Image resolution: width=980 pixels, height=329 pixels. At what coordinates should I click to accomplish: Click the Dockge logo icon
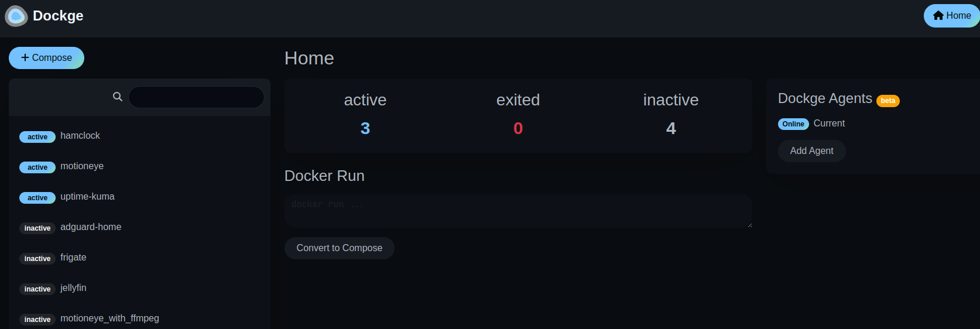click(x=16, y=16)
